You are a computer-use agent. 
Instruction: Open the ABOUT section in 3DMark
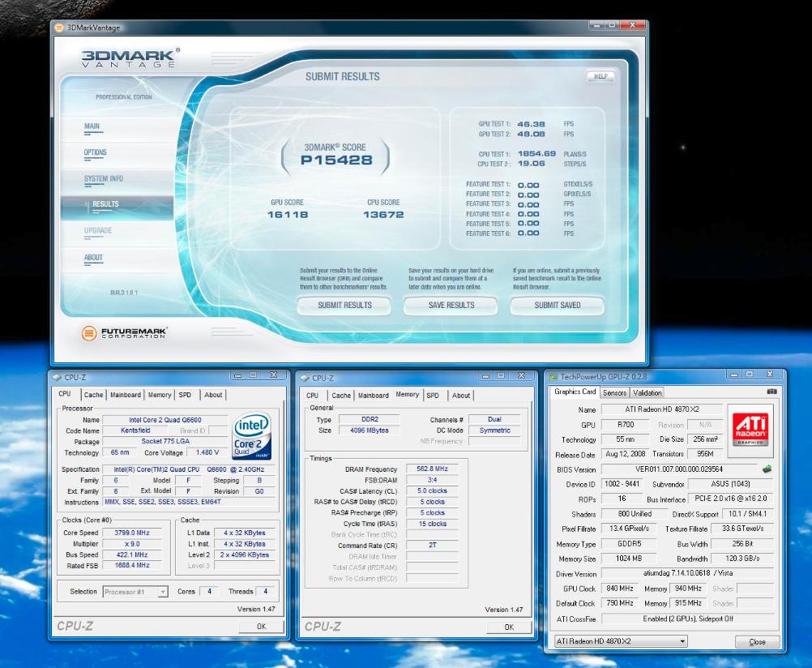93,257
